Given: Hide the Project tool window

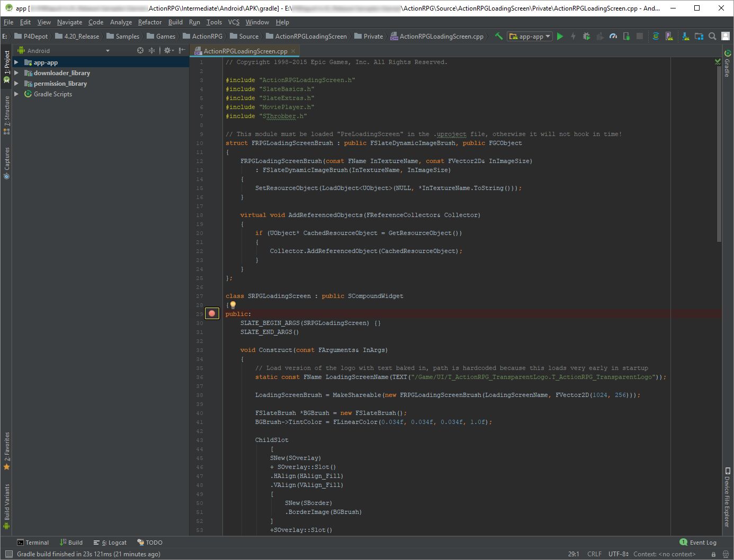Looking at the screenshot, I should (x=182, y=50).
